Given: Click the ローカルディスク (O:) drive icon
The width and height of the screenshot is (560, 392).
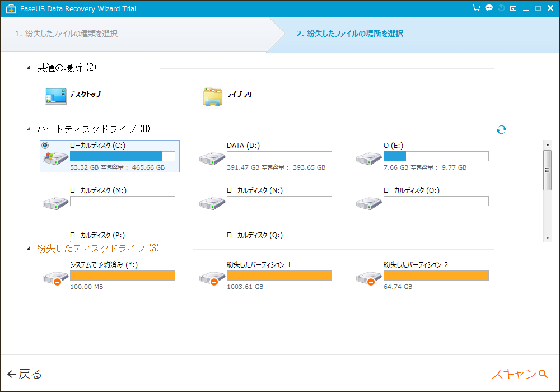Looking at the screenshot, I should coord(369,203).
